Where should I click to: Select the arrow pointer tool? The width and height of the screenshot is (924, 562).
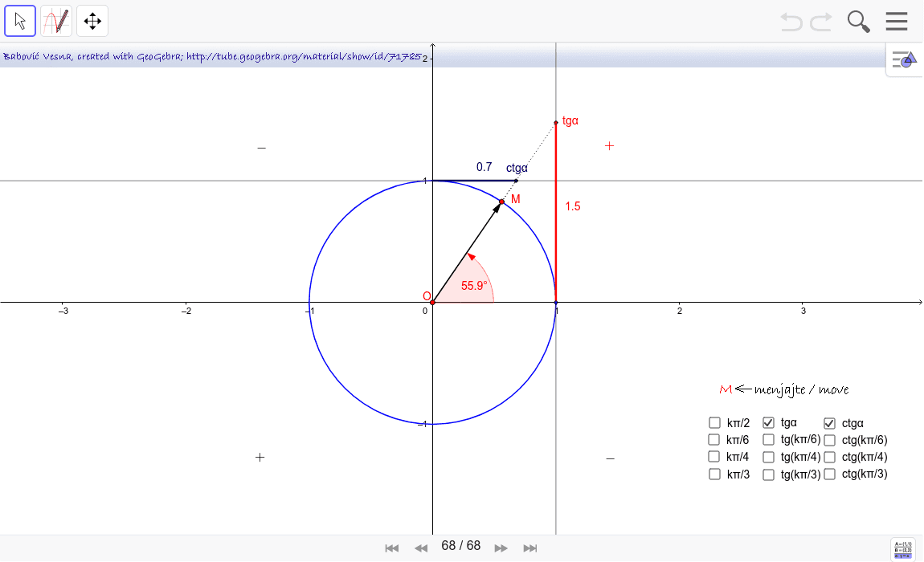(x=19, y=21)
